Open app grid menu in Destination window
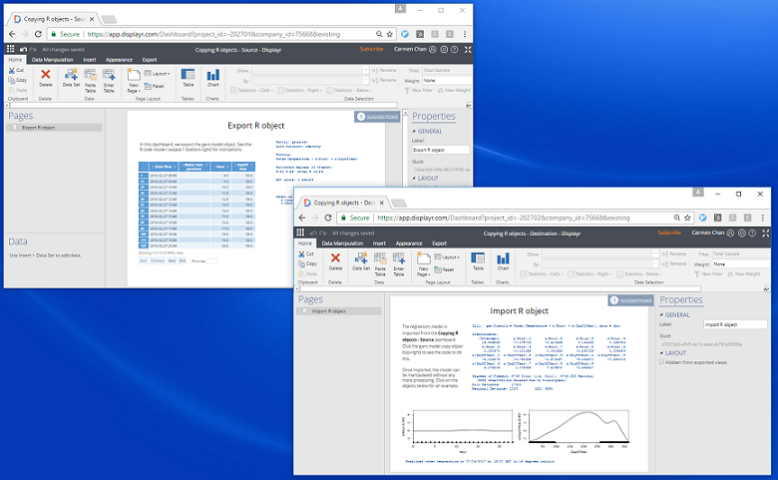This screenshot has height=480, width=778. (x=300, y=232)
